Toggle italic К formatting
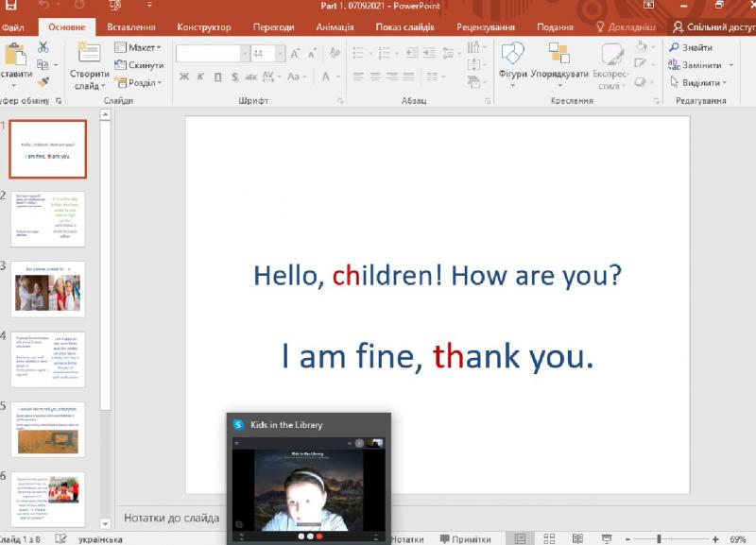Viewport: 756px width, 545px height. point(200,77)
